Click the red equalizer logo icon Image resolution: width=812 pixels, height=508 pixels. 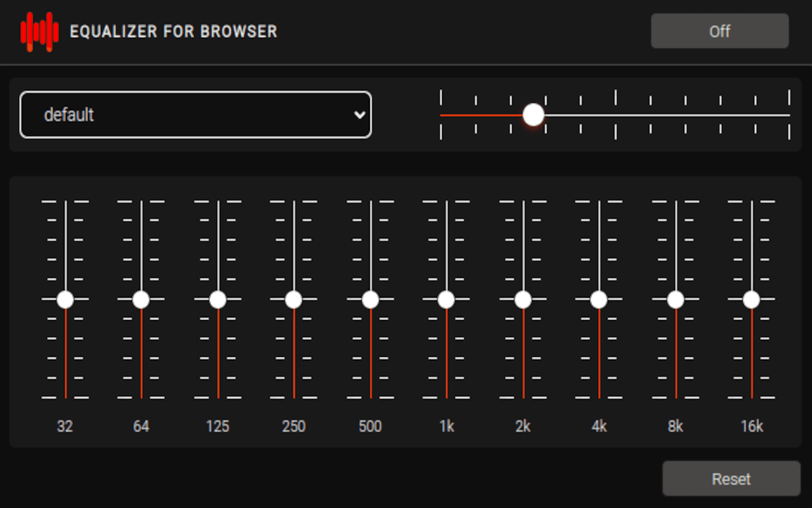[x=39, y=31]
